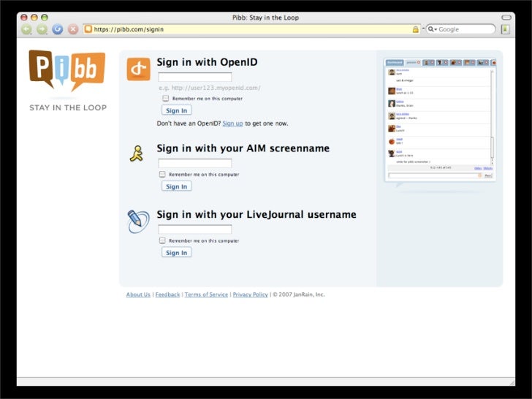The height and width of the screenshot is (399, 532).
Task: Click the AIM running man icon
Action: [137, 153]
